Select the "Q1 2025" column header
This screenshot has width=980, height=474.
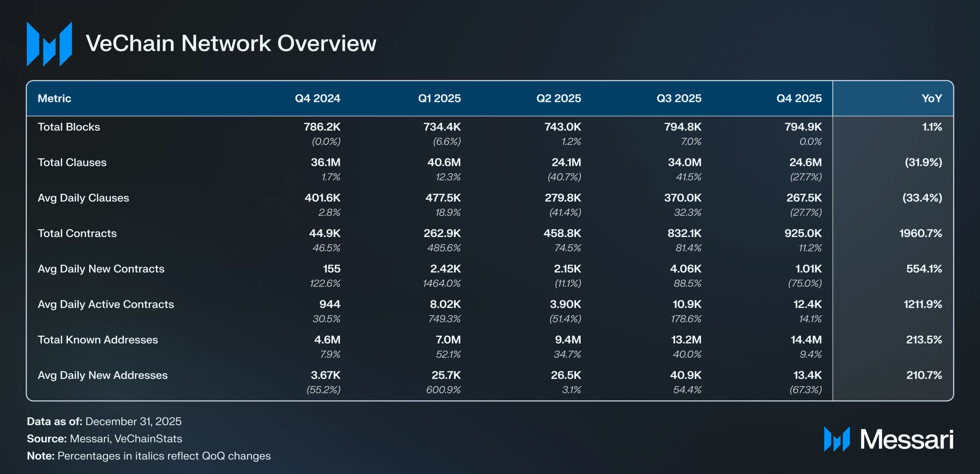click(439, 98)
